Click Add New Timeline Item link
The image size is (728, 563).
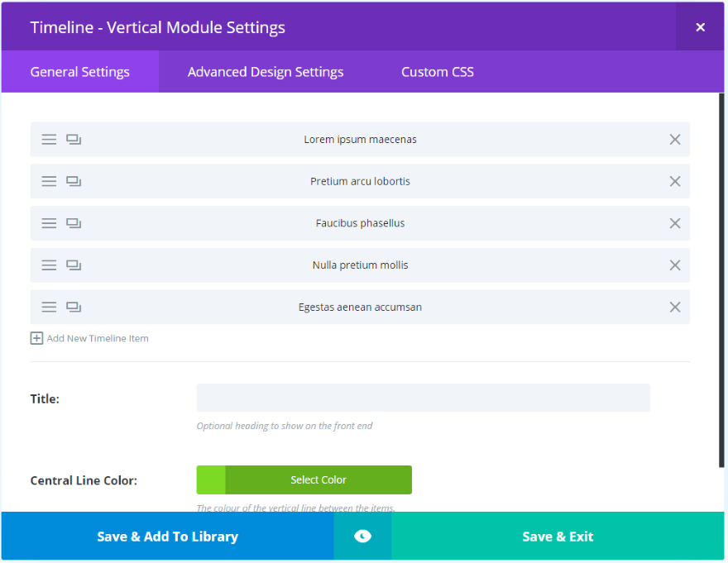tap(98, 338)
